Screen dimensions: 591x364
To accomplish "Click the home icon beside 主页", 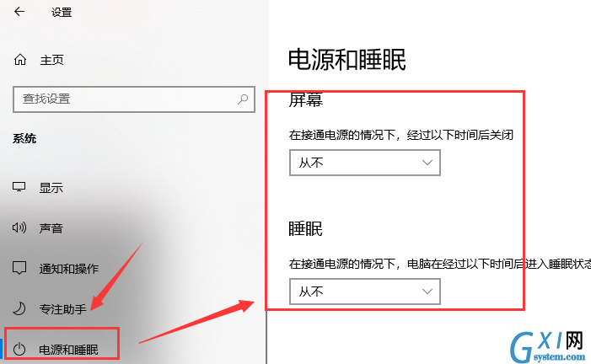I will point(20,60).
